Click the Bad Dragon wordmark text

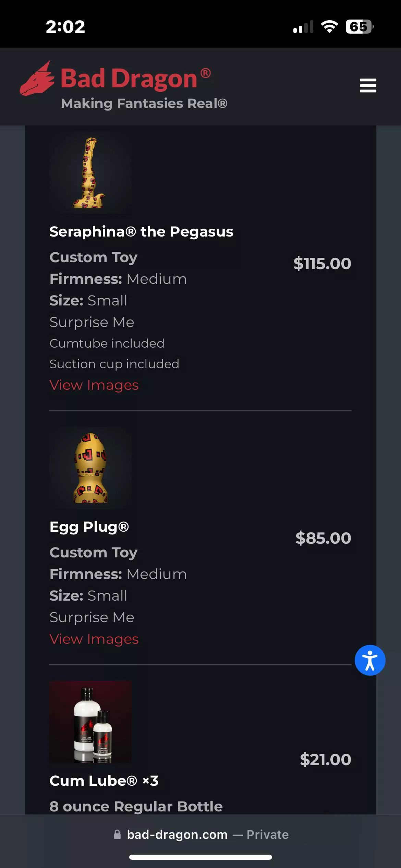point(129,79)
